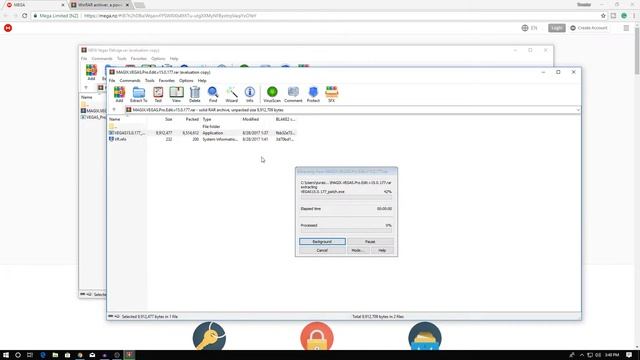640x360 pixels.
Task: Open the Action Center notification icon
Action: point(629,355)
